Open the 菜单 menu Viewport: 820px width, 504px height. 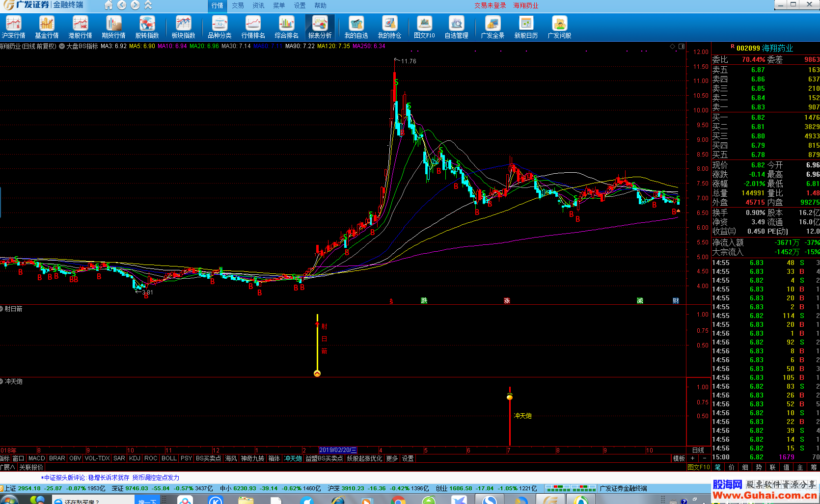click(279, 5)
